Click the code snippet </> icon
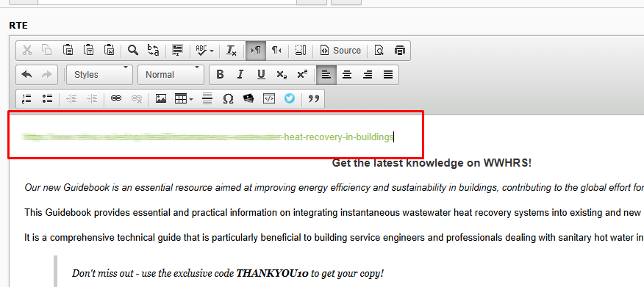 (x=269, y=99)
